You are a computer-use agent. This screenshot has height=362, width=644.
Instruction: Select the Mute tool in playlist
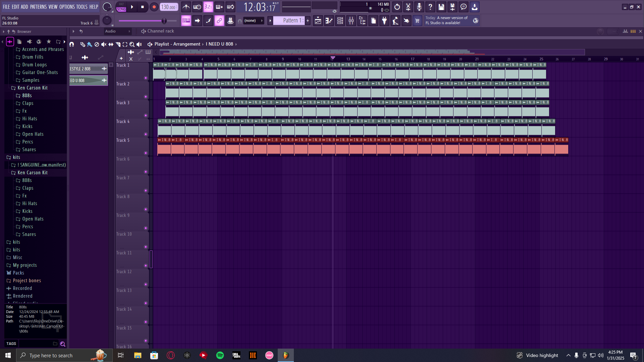click(104, 44)
